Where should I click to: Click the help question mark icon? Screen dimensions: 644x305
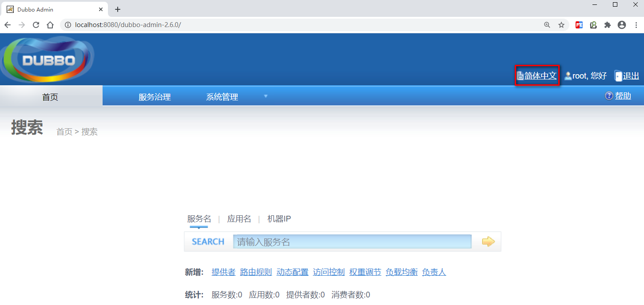point(609,96)
